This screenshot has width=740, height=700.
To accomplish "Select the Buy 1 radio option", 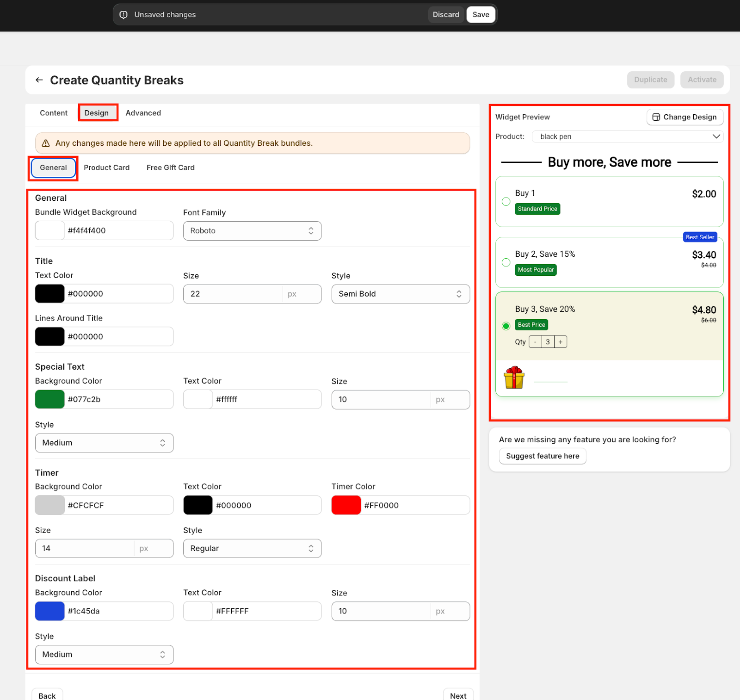I will (506, 202).
